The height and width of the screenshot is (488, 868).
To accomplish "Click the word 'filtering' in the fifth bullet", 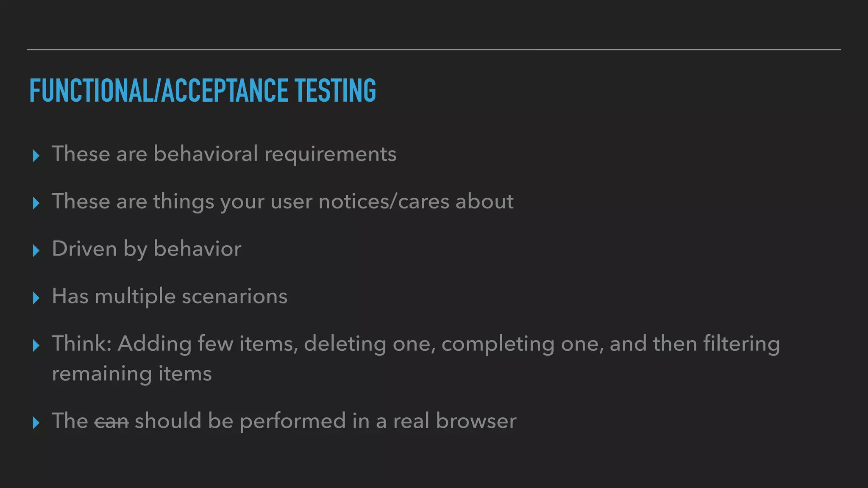I will click(742, 344).
